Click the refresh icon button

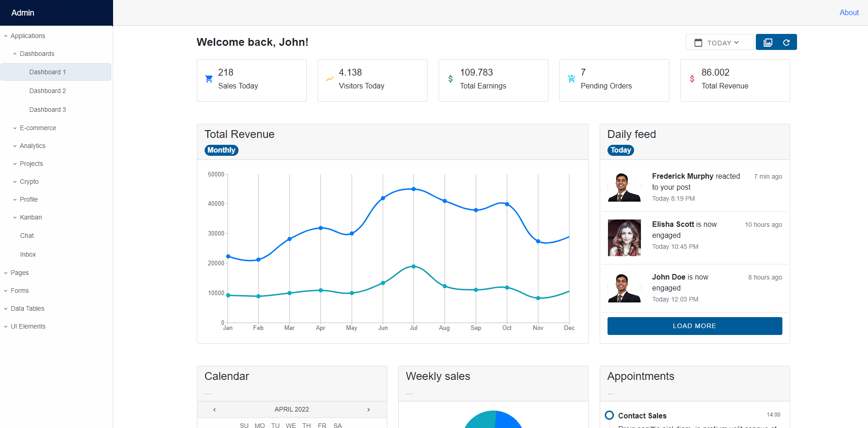pyautogui.click(x=787, y=43)
